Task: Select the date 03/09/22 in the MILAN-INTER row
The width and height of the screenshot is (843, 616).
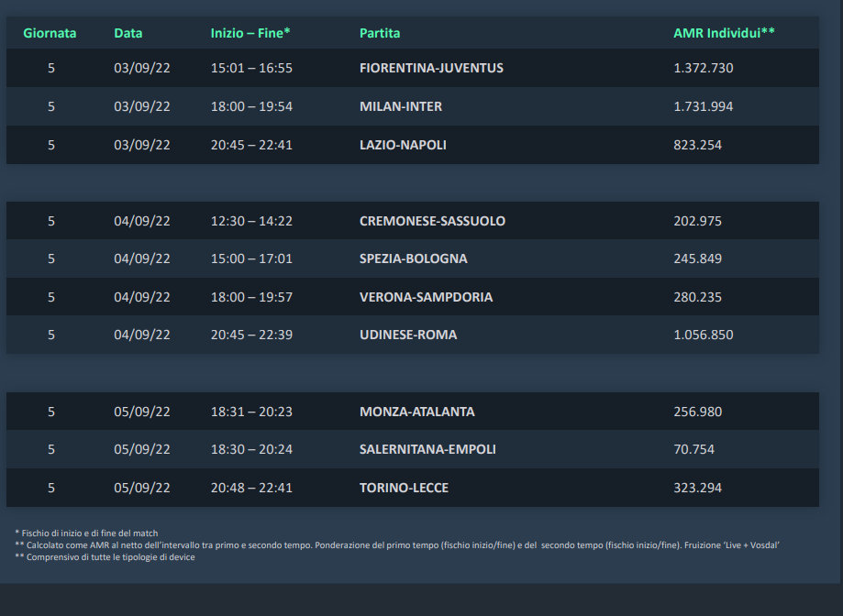Action: click(142, 106)
